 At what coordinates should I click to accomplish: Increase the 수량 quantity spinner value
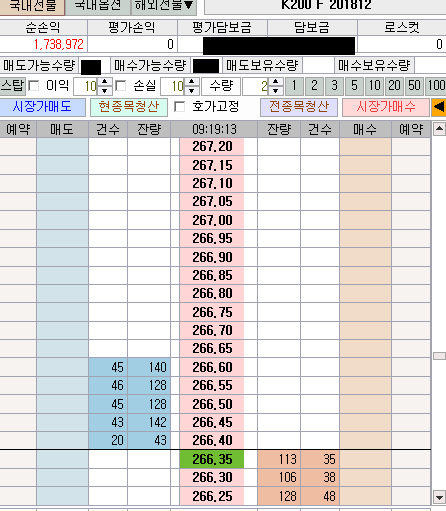coord(275,82)
